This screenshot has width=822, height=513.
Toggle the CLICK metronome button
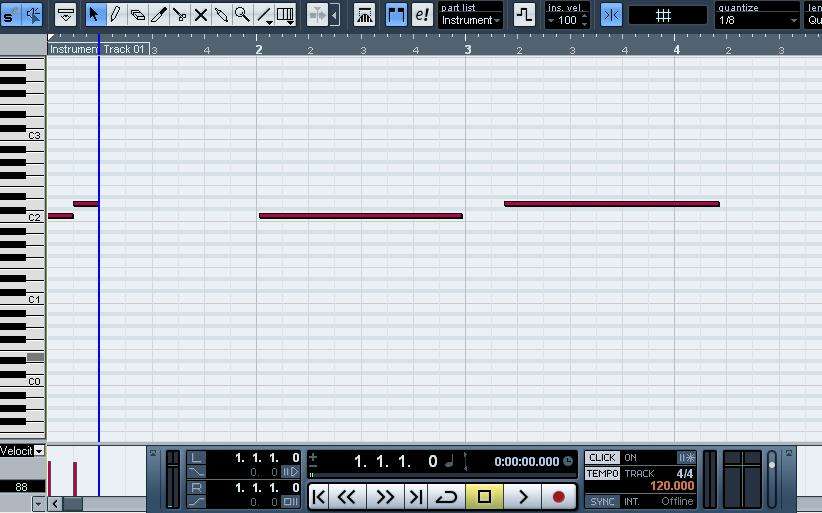click(602, 457)
